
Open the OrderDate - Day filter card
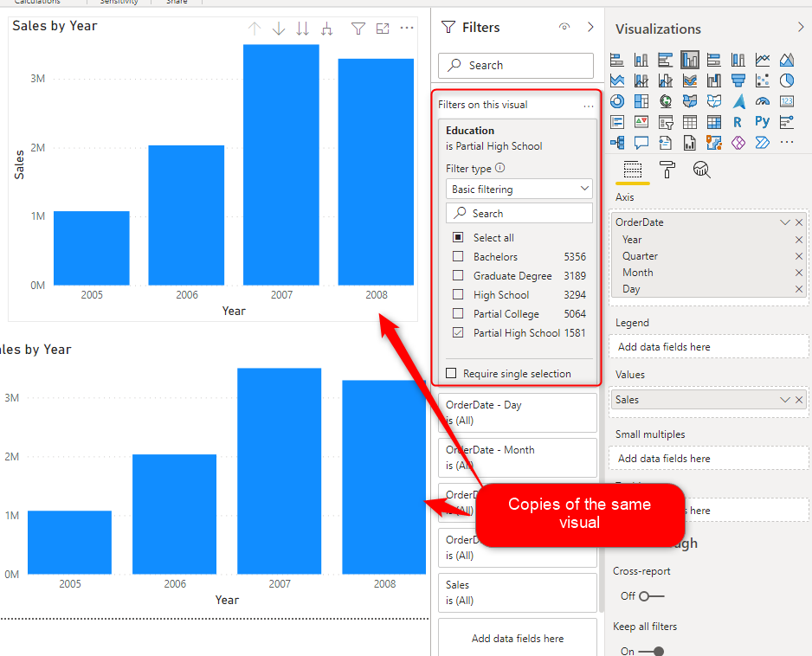(517, 413)
